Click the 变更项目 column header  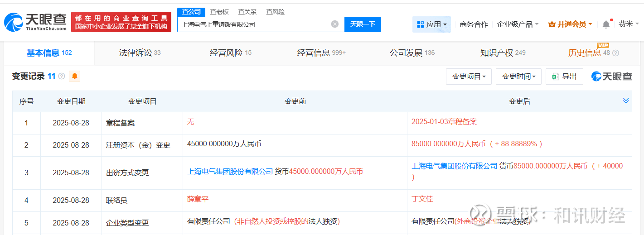click(142, 101)
